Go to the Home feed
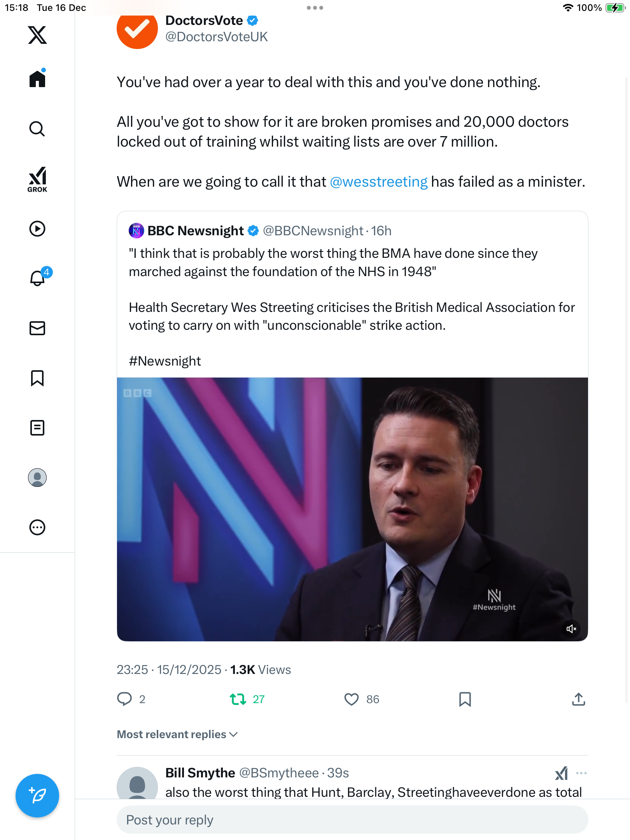The height and width of the screenshot is (840, 630). [x=37, y=79]
